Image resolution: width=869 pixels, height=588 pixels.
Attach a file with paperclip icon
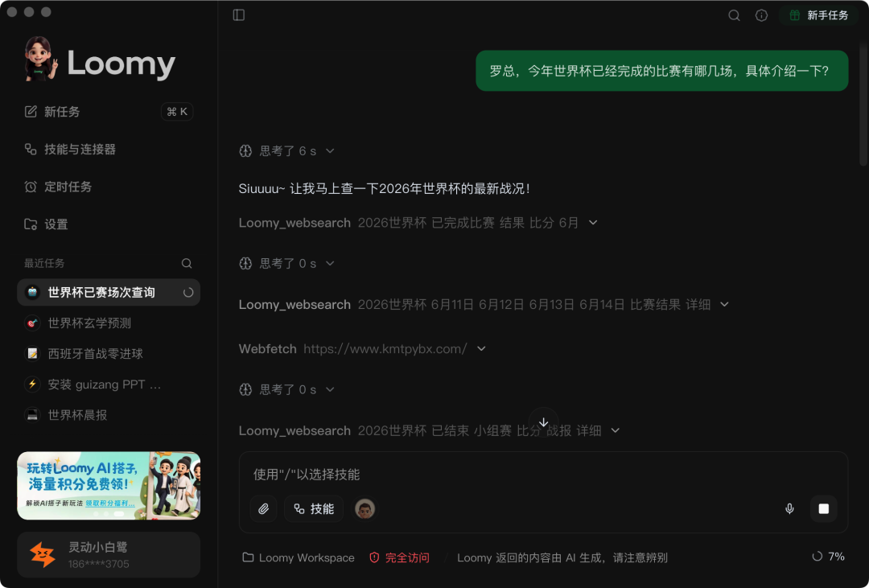coord(263,508)
